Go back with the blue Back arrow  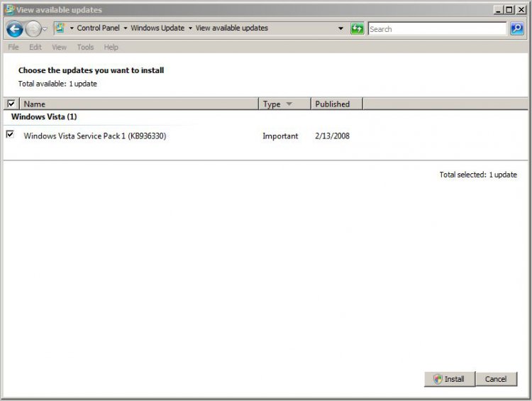click(x=15, y=29)
